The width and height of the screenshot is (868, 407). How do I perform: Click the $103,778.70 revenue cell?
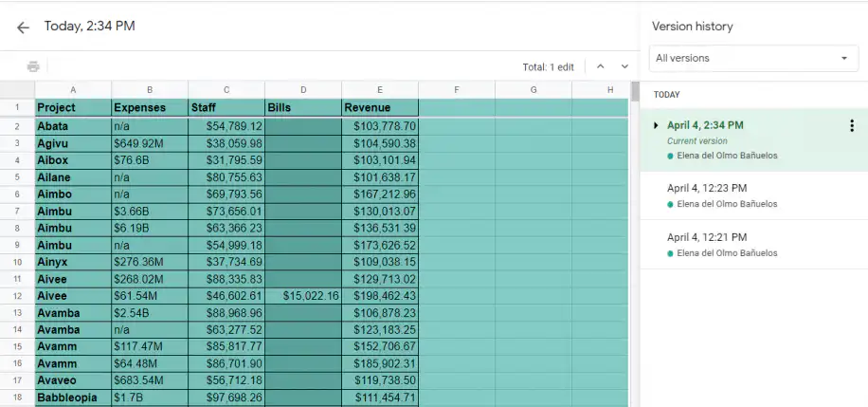[380, 126]
